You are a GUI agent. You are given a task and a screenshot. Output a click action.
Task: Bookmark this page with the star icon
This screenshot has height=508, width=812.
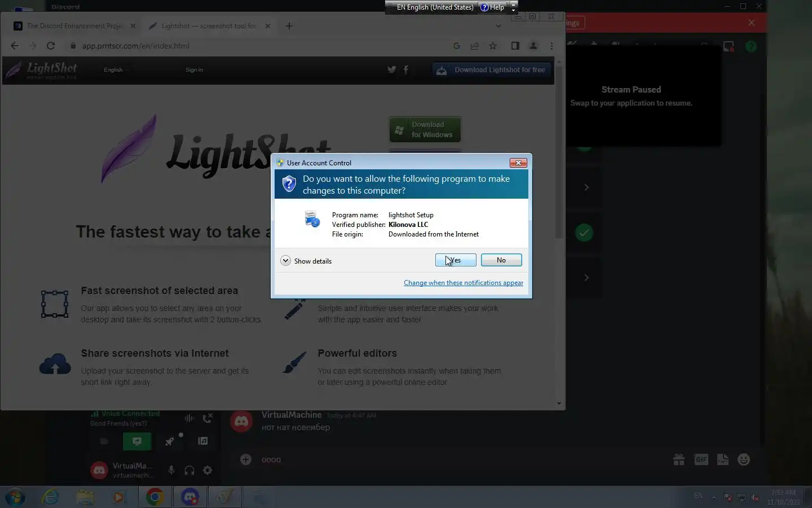point(493,46)
